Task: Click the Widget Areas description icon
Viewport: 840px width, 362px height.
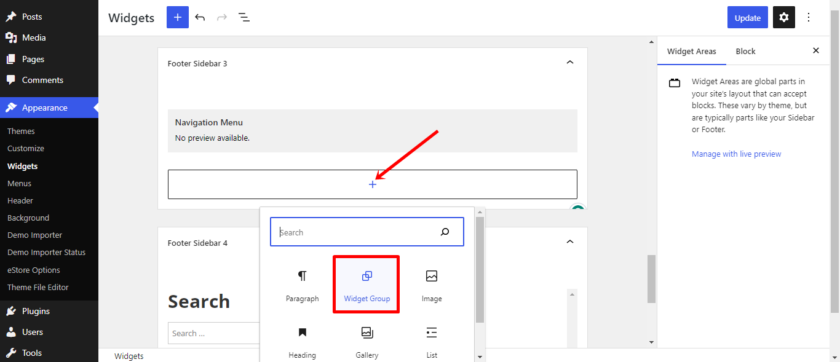Action: pyautogui.click(x=674, y=83)
